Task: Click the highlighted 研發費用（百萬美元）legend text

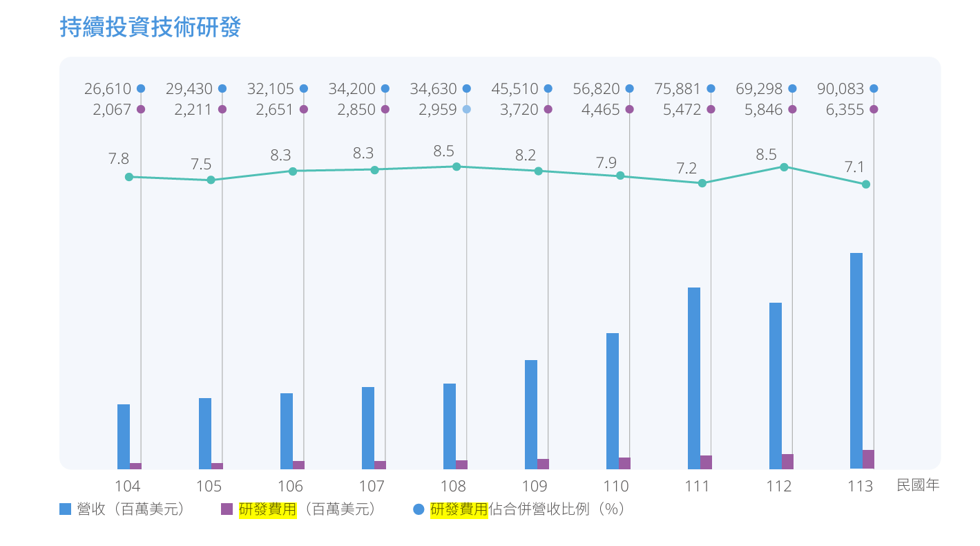Action: [x=308, y=509]
